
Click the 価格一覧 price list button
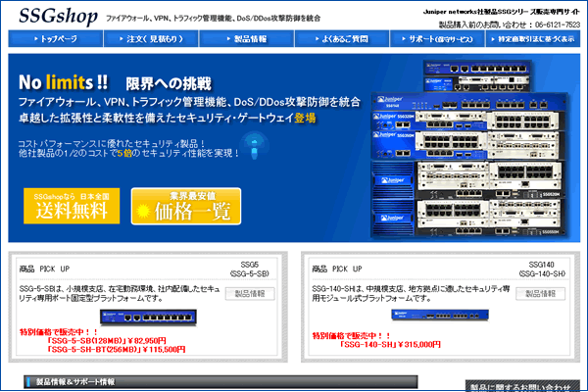[x=185, y=208]
